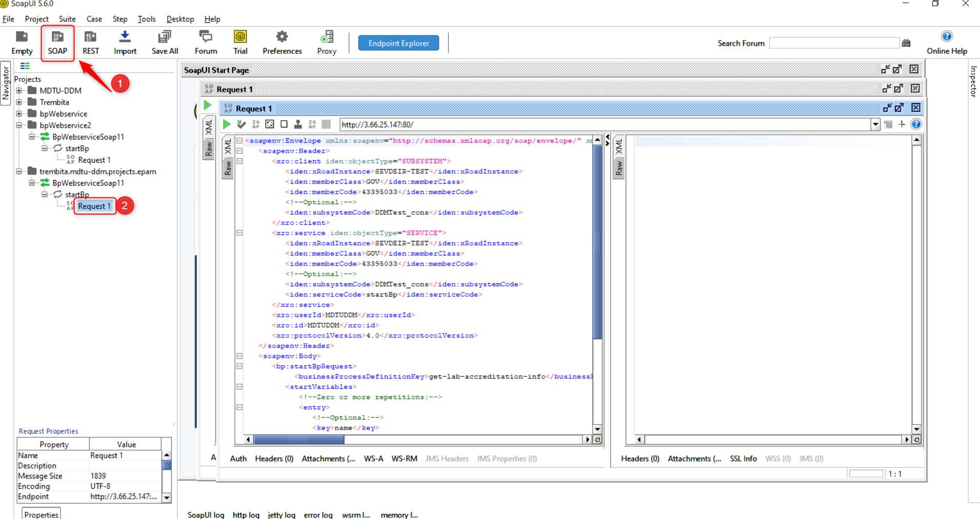
Task: Open the File menu
Action: coord(8,19)
